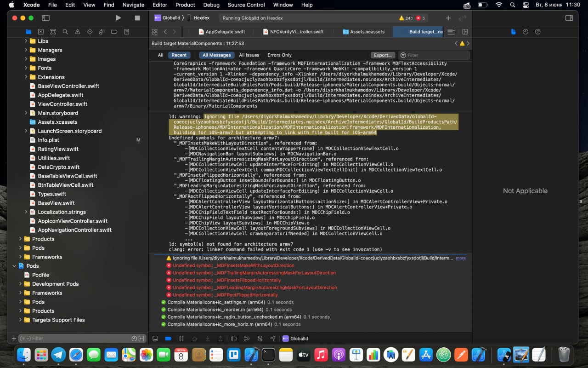588x368 pixels.
Task: Toggle the inspectors panel on the right
Action: [569, 18]
